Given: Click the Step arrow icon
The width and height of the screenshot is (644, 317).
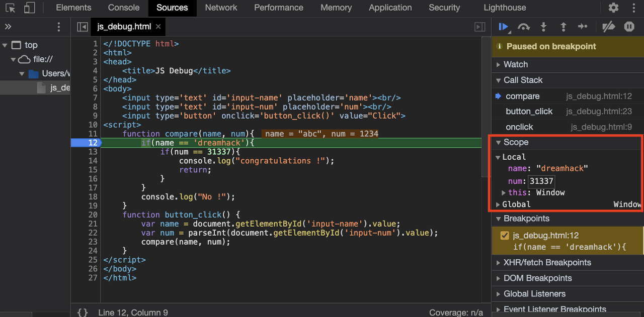Looking at the screenshot, I should pyautogui.click(x=583, y=27).
